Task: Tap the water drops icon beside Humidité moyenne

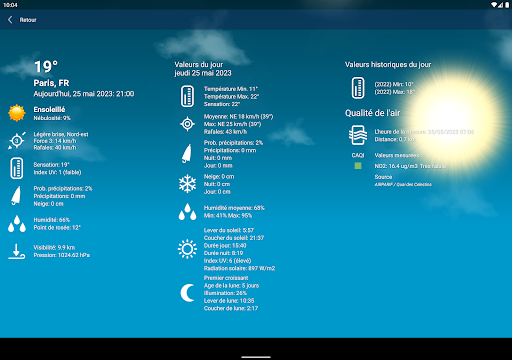Action: (x=187, y=212)
